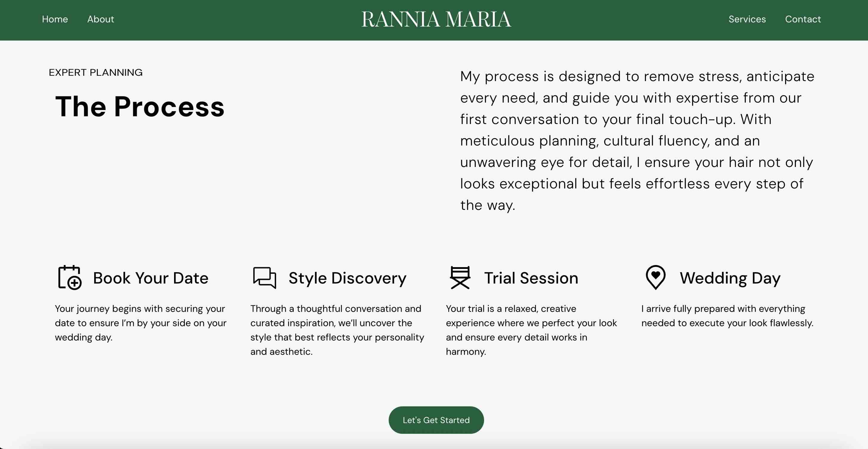Image resolution: width=868 pixels, height=449 pixels.
Task: Click the Contact navigation link
Action: click(x=803, y=19)
